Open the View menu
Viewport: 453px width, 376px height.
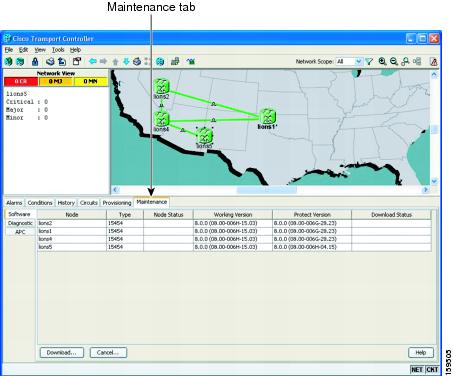click(40, 50)
